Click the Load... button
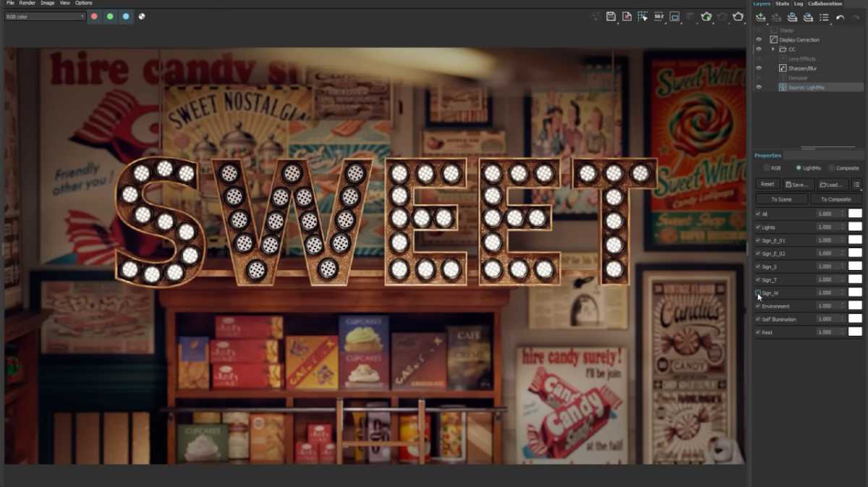868x487 pixels. (832, 185)
